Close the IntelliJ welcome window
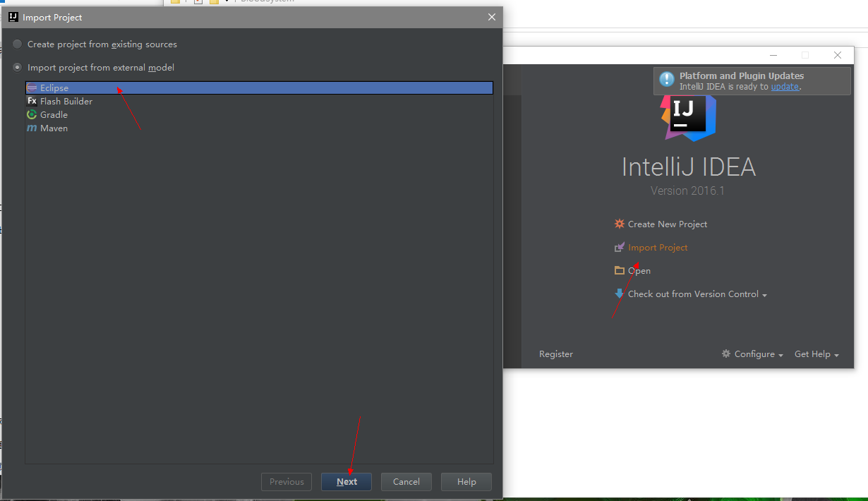This screenshot has width=868, height=501. (838, 55)
